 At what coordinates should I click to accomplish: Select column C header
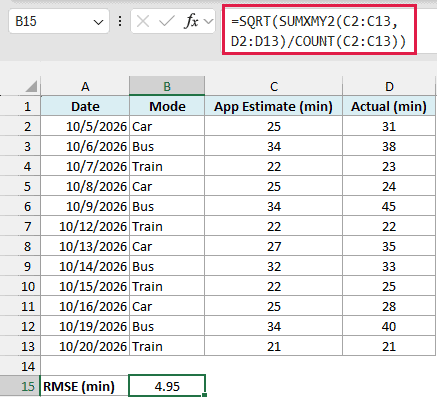[x=274, y=86]
